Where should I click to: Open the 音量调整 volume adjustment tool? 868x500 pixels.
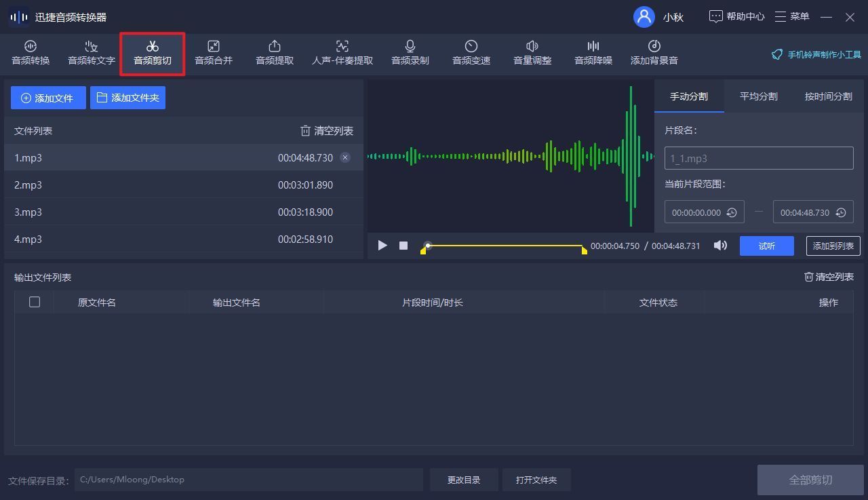(532, 53)
